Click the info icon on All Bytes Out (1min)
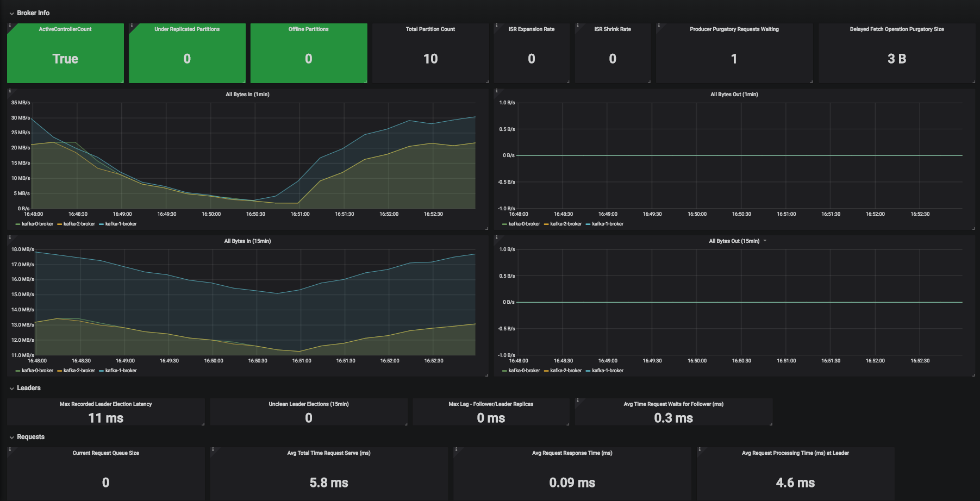 (x=496, y=91)
